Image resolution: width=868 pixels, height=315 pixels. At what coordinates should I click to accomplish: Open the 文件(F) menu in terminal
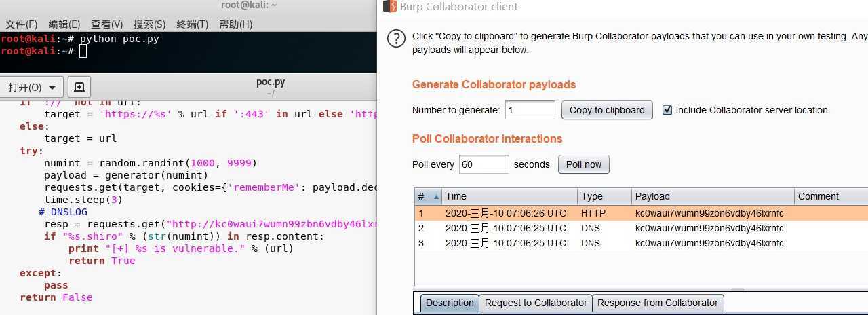(x=22, y=24)
